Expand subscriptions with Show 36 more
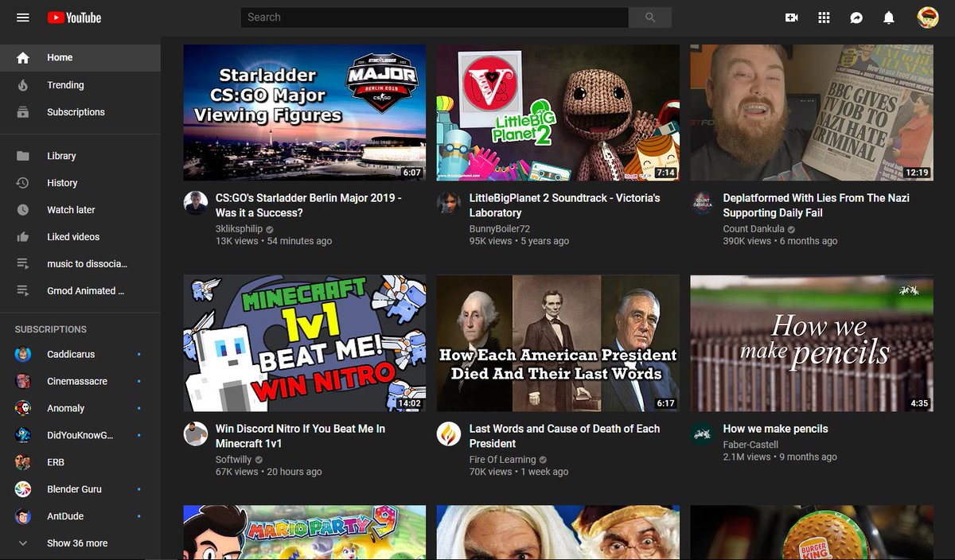This screenshot has height=560, width=955. pyautogui.click(x=80, y=543)
